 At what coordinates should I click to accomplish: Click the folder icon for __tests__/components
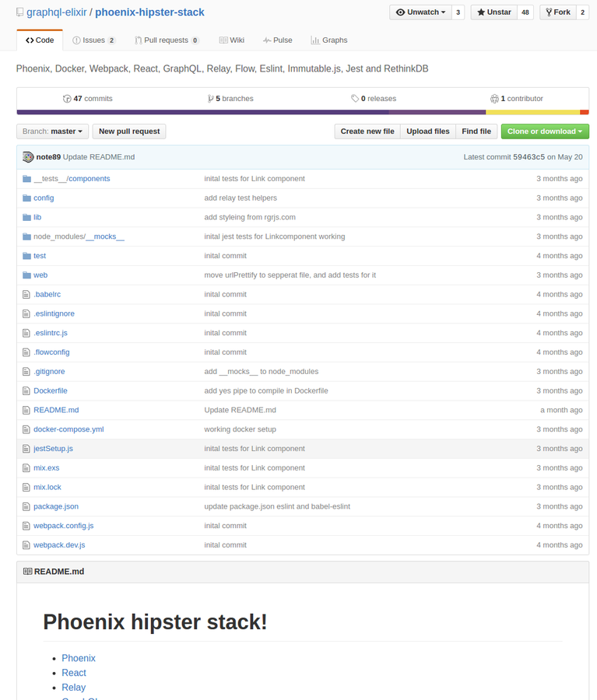(x=26, y=179)
